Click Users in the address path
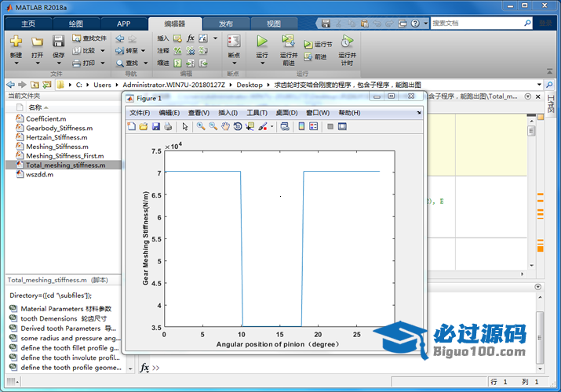The image size is (561, 392). [102, 85]
